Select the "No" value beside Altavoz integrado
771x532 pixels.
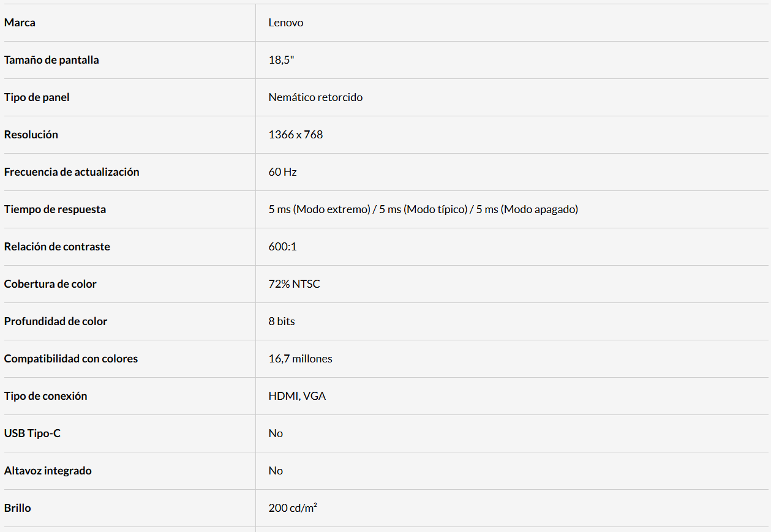click(x=276, y=471)
